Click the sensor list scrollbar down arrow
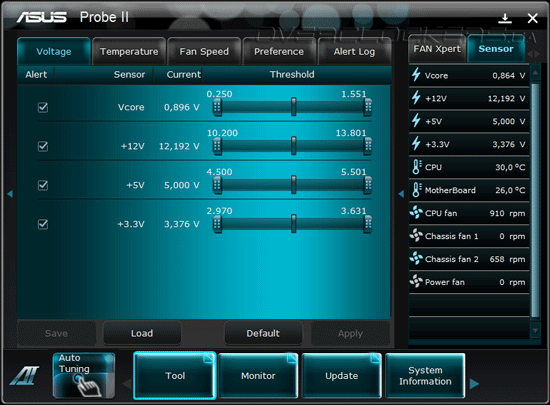Screen dimensions: 550x405 tap(535, 330)
